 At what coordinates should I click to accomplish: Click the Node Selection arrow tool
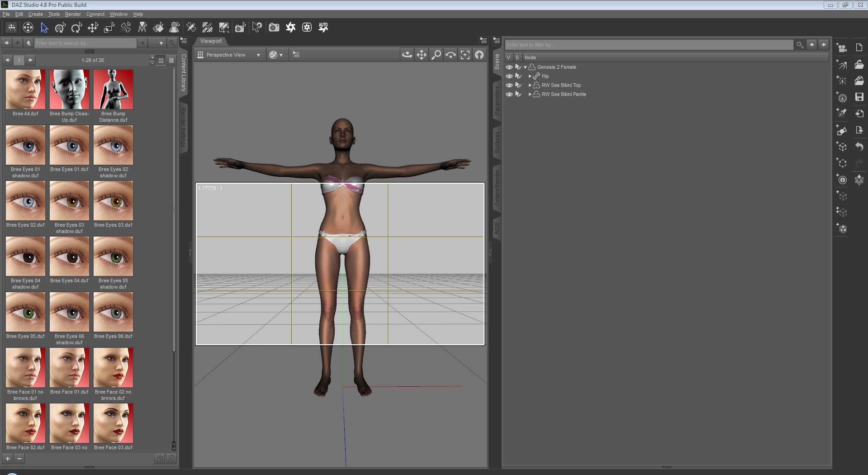tap(44, 28)
